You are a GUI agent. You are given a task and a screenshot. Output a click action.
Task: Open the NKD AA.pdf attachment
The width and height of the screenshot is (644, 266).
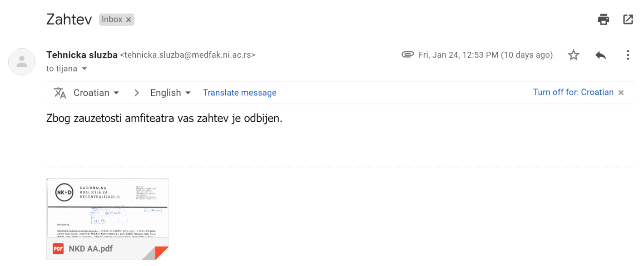point(107,209)
